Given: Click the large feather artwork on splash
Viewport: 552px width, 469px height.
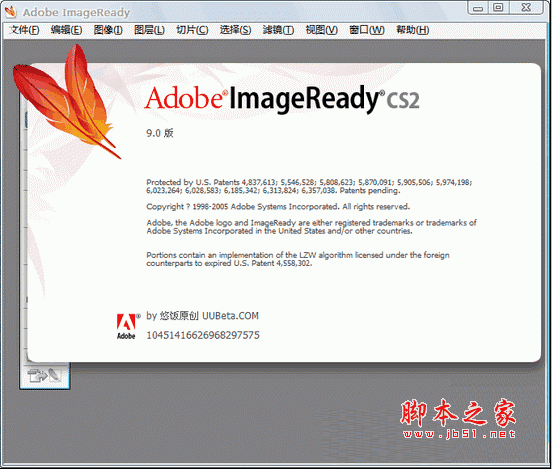Looking at the screenshot, I should coord(67,101).
